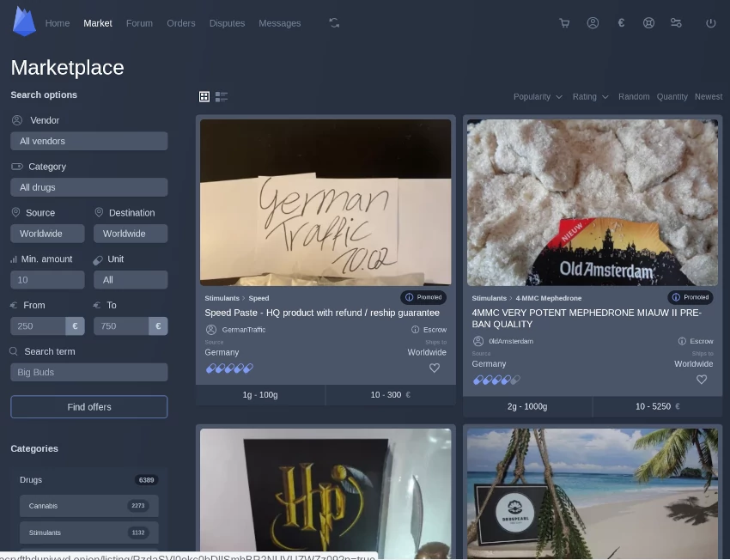Click Promoted badge on 4MMC listing
730x560 pixels.
point(690,297)
